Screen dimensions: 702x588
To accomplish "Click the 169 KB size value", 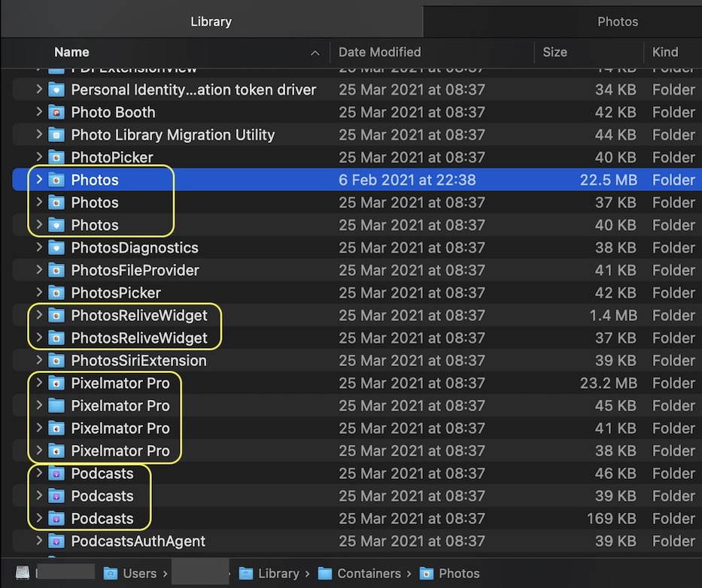I will coord(612,518).
